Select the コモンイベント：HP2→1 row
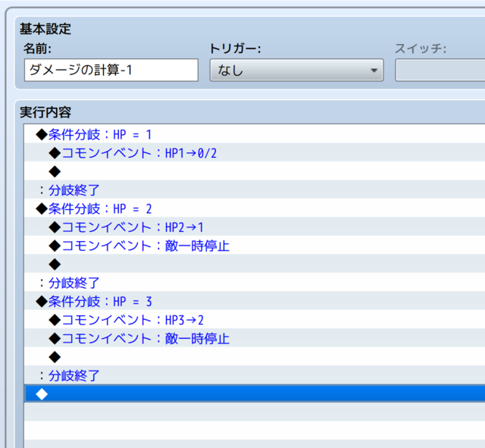 tap(255, 227)
